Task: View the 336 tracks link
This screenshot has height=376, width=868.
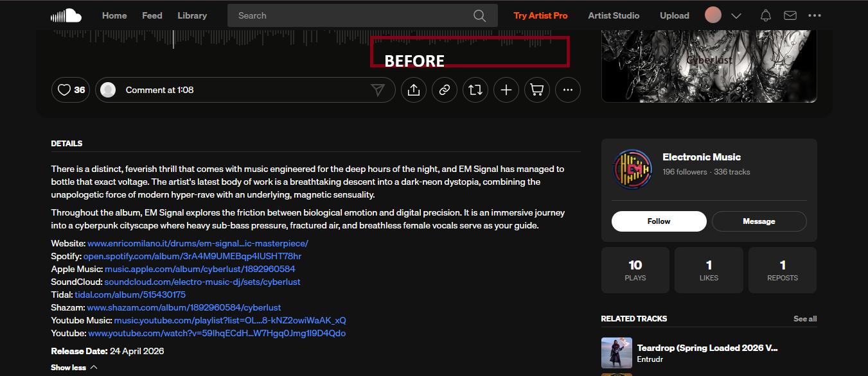Action: pyautogui.click(x=732, y=172)
